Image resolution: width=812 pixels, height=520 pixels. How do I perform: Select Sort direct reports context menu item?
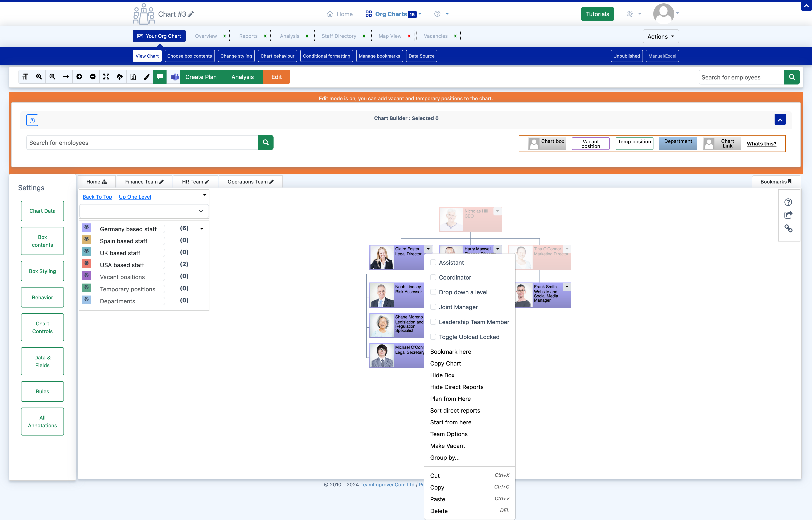(x=455, y=410)
